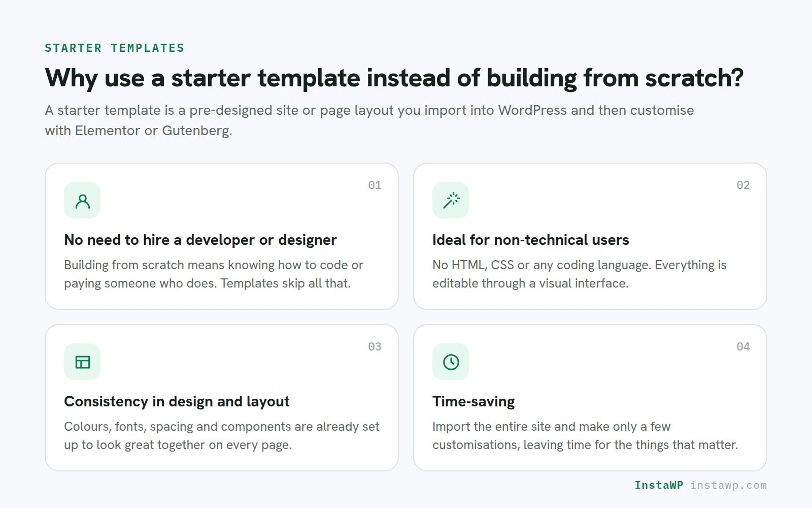Viewport: 812px width, 508px height.
Task: Click the magic wand icon in card 02
Action: click(451, 200)
